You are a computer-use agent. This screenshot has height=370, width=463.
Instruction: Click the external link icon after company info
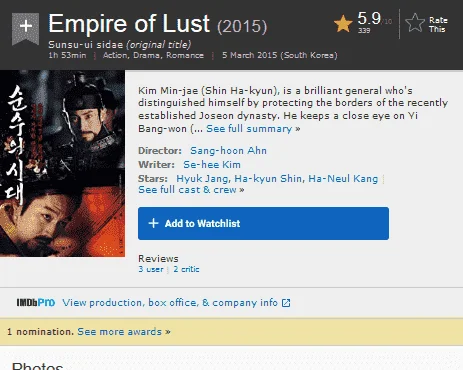click(286, 303)
